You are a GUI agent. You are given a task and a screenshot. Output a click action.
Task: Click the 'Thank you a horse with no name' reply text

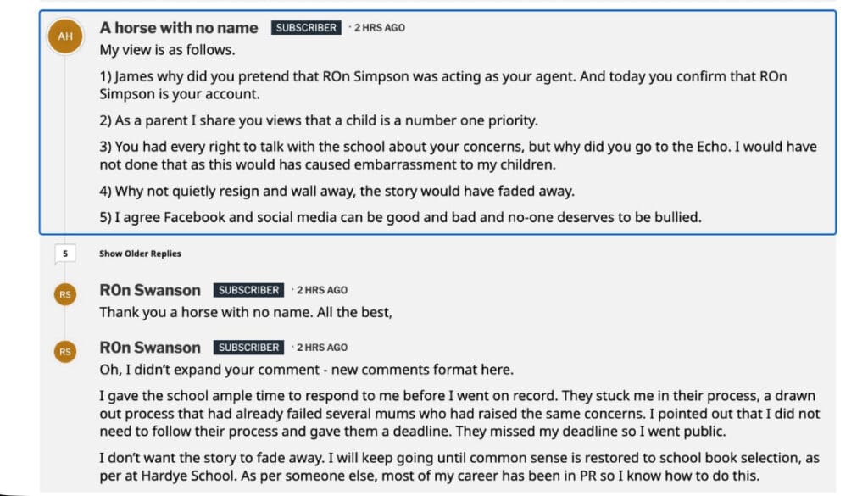coord(246,312)
